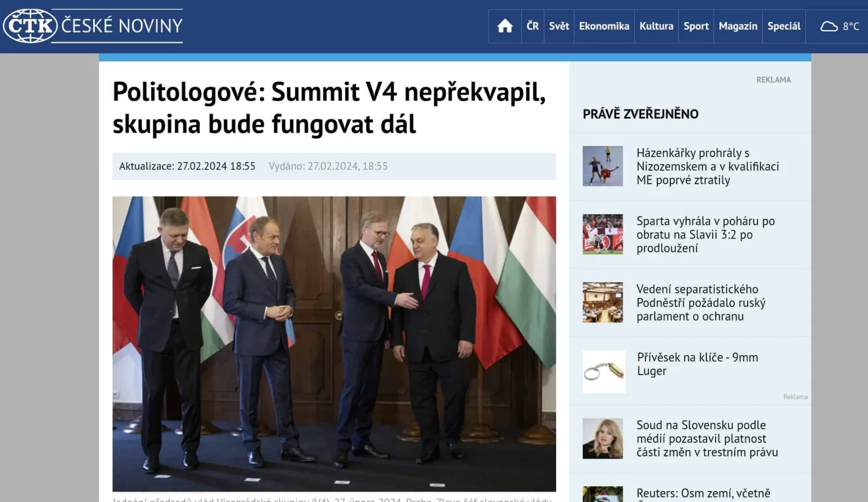Click the bullet keychain ad image
Screen dimensions: 868x502
click(604, 372)
